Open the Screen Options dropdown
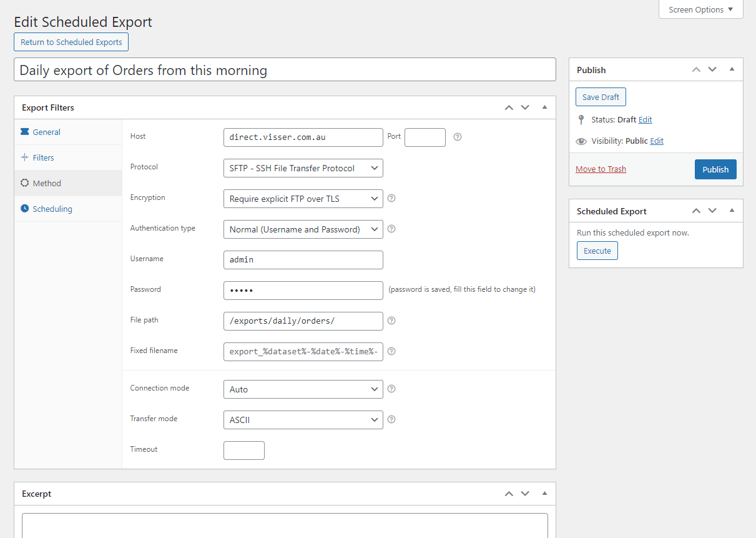The height and width of the screenshot is (538, 756). click(701, 9)
